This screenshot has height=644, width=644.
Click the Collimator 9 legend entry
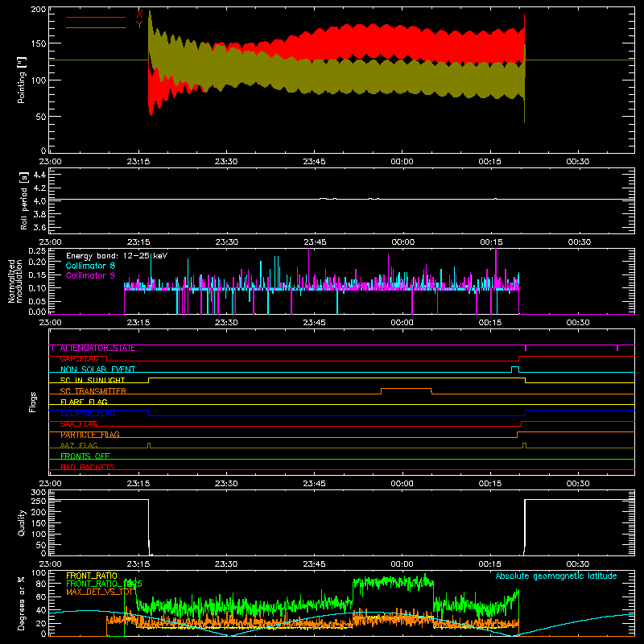tap(90, 275)
